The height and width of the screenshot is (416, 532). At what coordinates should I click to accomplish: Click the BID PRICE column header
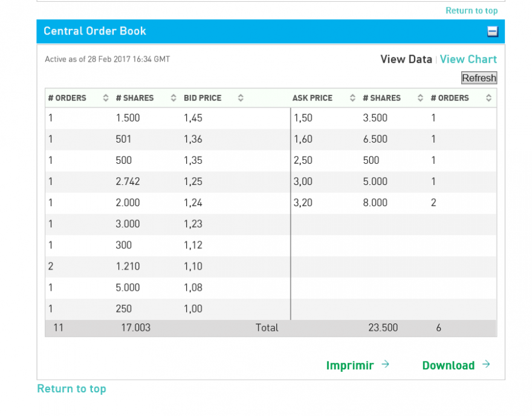coord(203,98)
